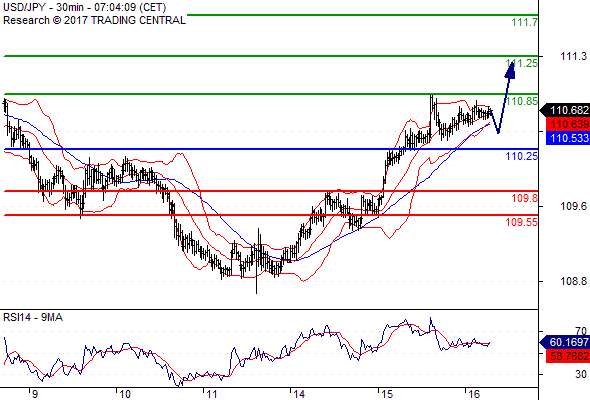The width and height of the screenshot is (590, 400).
Task: Click the 111.3 price axis label
Action: coord(573,56)
